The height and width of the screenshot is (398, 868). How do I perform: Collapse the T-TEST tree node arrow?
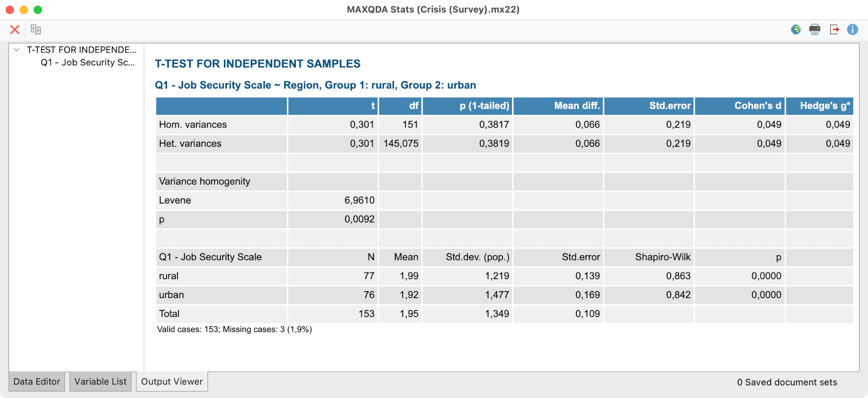pyautogui.click(x=16, y=50)
